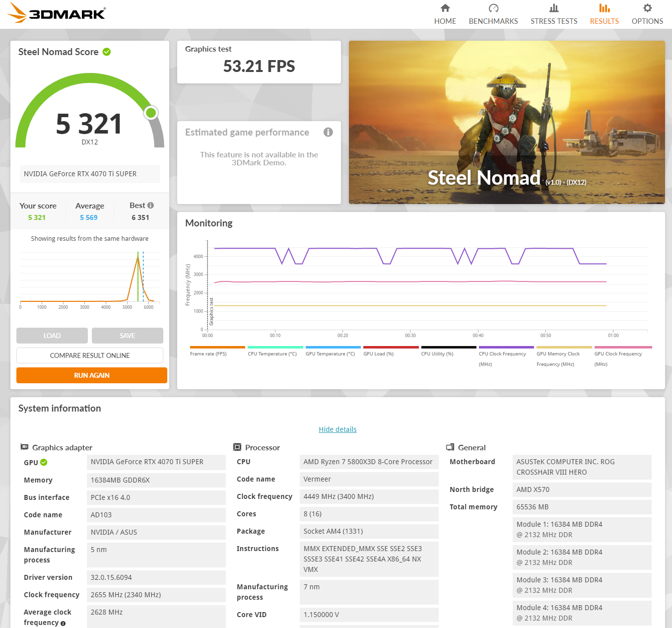Open the BENCHMARKS tab
Screen dimensions: 672x628
click(493, 21)
